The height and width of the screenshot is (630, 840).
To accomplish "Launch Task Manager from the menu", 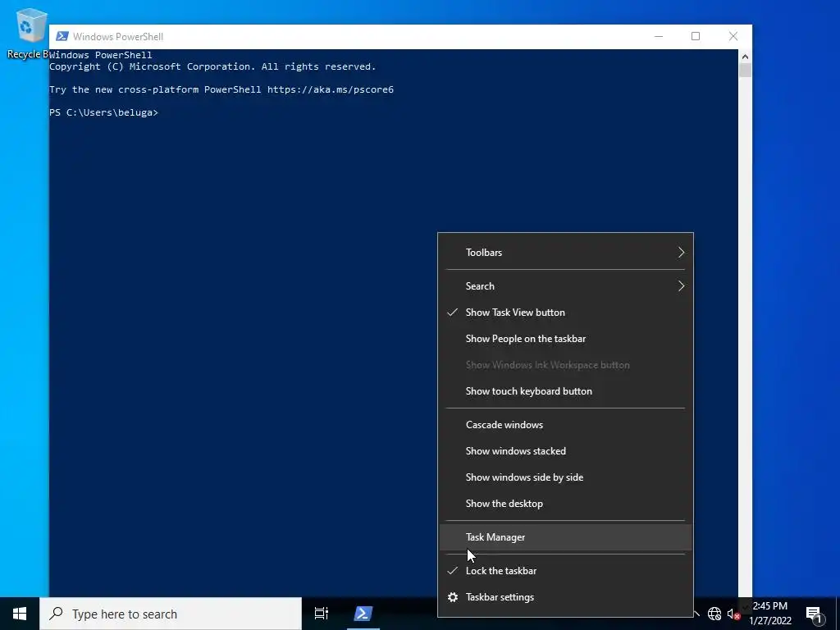I will [566, 537].
